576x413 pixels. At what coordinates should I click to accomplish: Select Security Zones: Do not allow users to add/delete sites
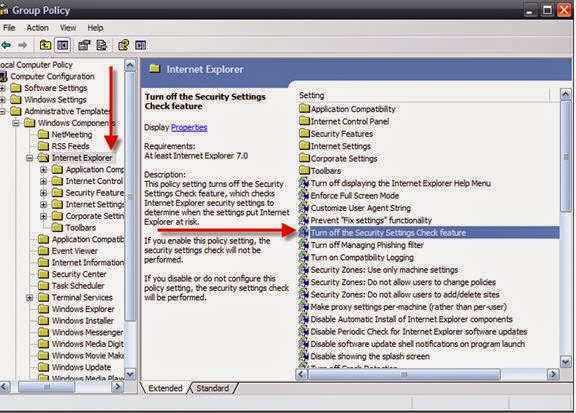coord(405,294)
